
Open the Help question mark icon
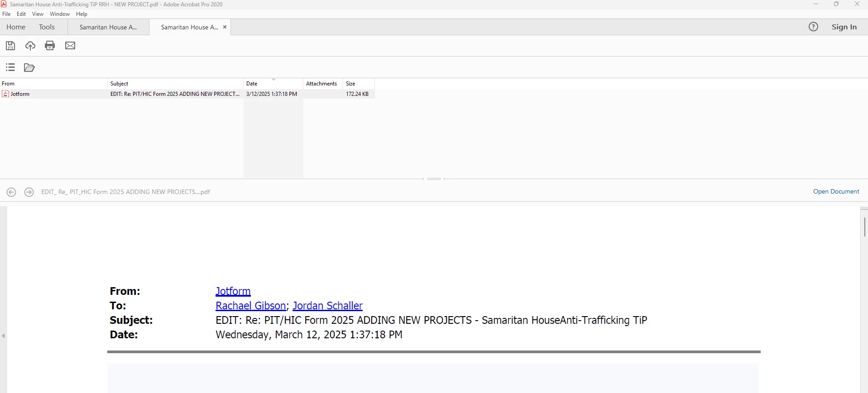tap(813, 27)
